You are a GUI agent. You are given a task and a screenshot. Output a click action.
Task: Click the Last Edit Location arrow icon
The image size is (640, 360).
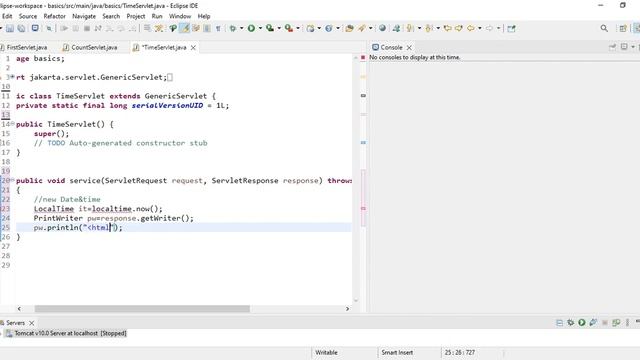(x=448, y=28)
